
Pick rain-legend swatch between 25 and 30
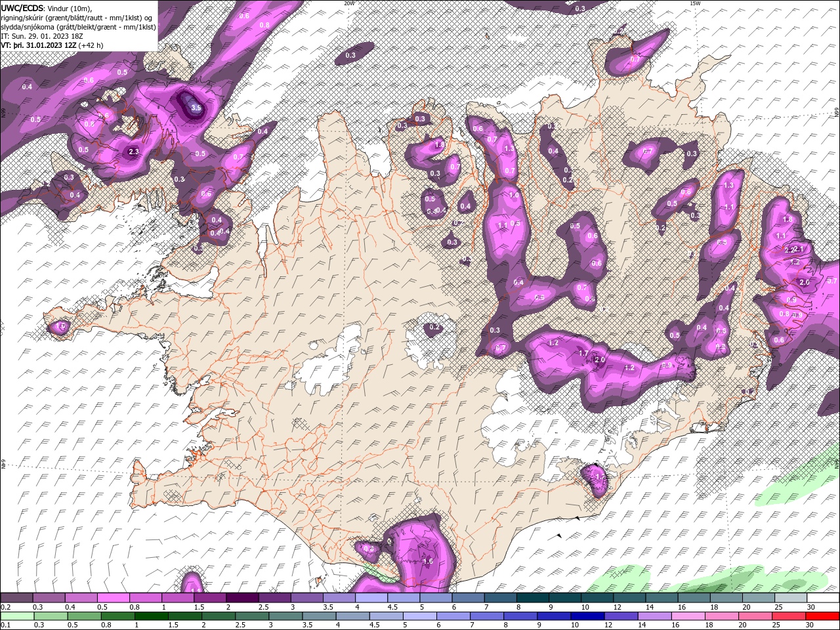(789, 616)
